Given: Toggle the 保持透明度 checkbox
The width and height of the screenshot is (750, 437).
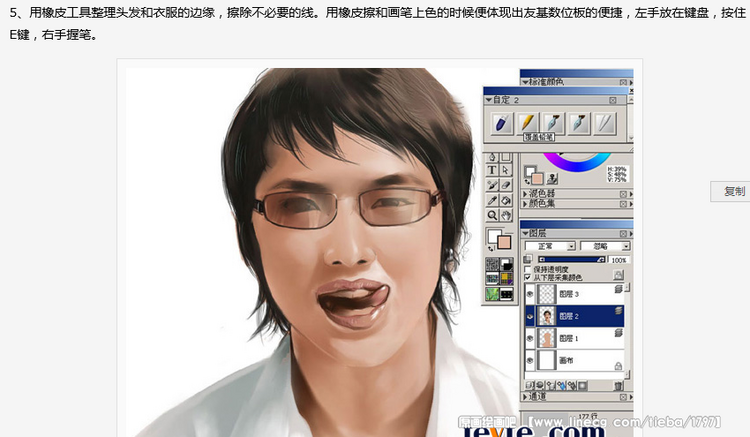Looking at the screenshot, I should [x=528, y=270].
